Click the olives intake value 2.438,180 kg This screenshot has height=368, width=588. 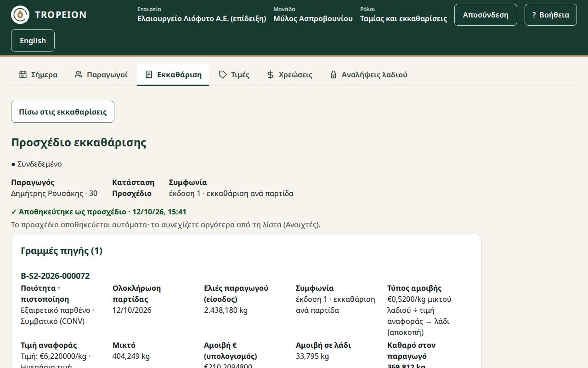coord(226,310)
